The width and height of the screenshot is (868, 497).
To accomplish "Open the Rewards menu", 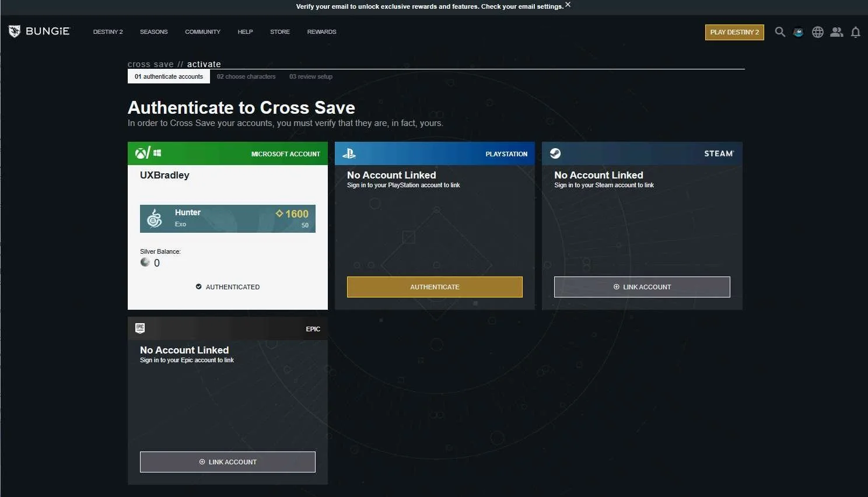I will pos(321,32).
